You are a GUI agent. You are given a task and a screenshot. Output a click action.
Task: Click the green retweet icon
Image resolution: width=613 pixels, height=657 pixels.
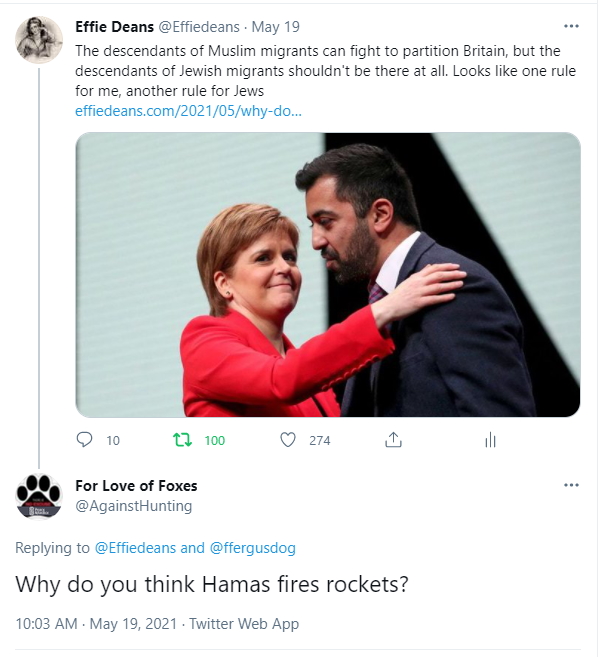point(182,440)
